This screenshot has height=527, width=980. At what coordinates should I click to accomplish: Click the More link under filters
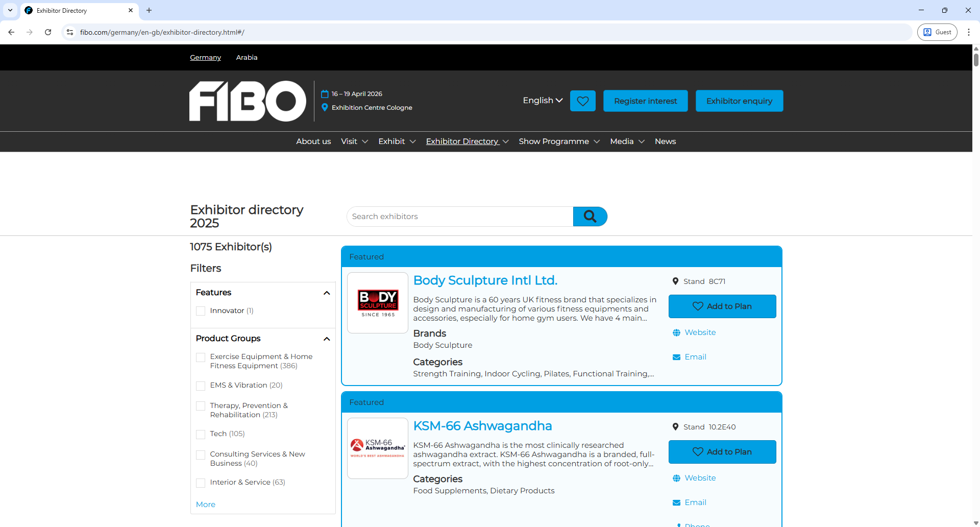(205, 504)
